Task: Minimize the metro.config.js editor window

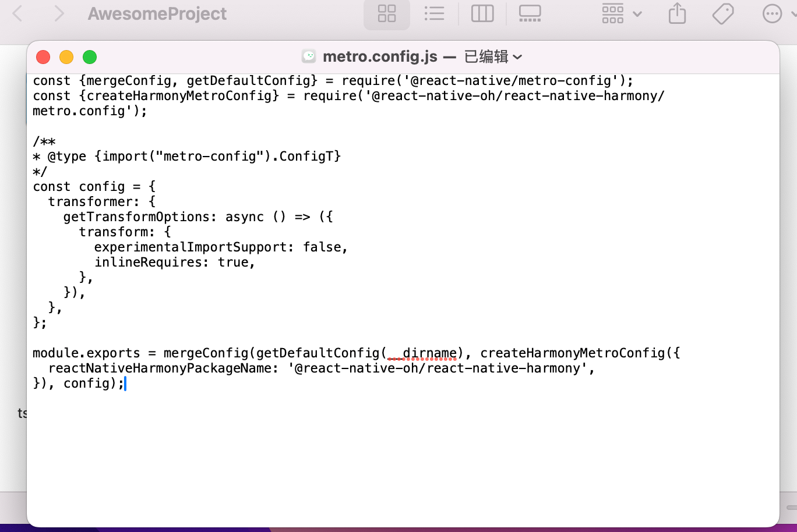Action: click(x=66, y=57)
